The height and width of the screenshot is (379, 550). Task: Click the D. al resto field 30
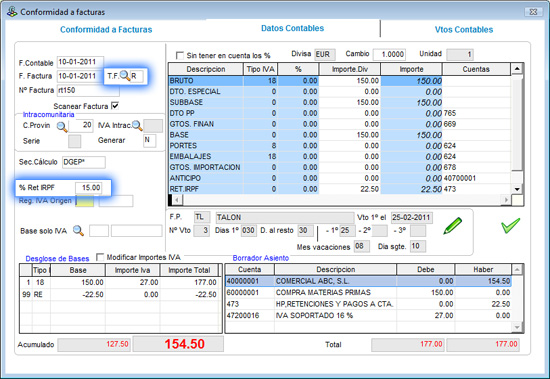coord(305,231)
